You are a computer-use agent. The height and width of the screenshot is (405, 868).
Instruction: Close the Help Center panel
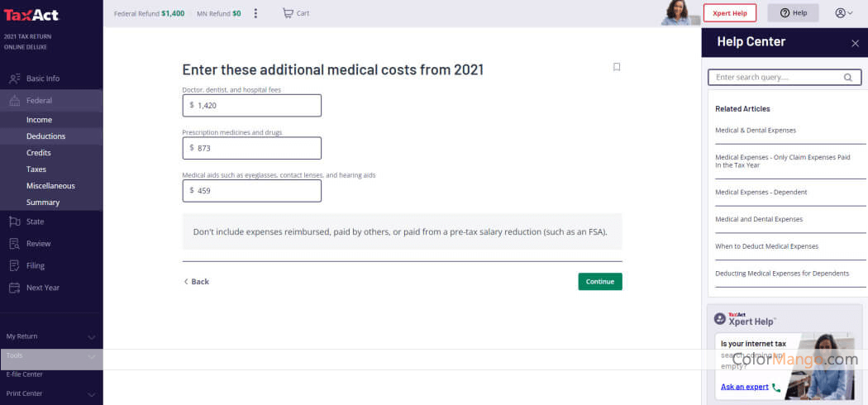coord(855,43)
